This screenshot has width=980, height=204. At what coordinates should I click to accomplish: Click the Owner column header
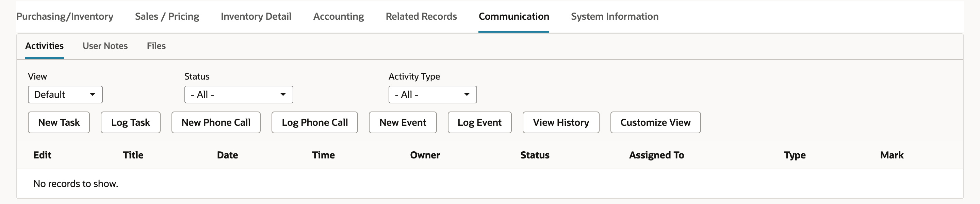coord(425,155)
